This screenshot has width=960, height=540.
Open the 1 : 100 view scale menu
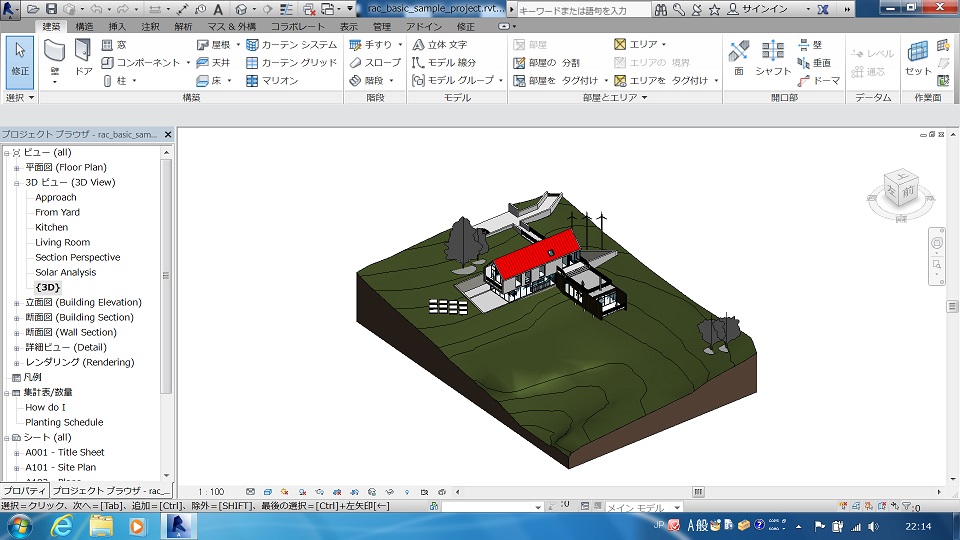click(211, 492)
